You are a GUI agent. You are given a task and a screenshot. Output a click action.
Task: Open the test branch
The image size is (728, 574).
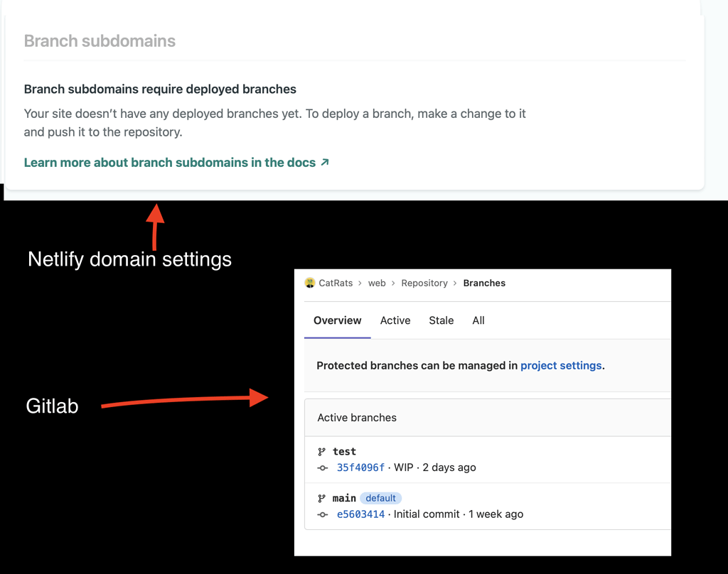click(x=344, y=452)
